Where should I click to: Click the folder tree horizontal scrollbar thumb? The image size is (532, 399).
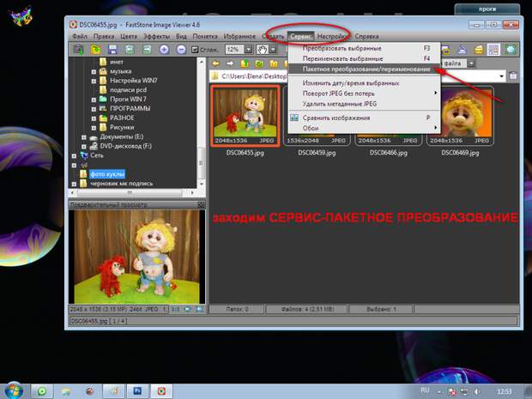130,193
